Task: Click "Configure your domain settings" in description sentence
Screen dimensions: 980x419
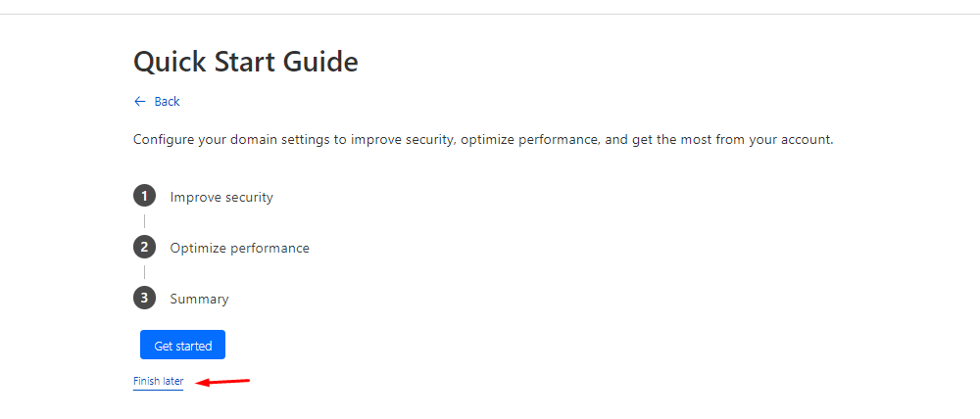Action: (231, 140)
